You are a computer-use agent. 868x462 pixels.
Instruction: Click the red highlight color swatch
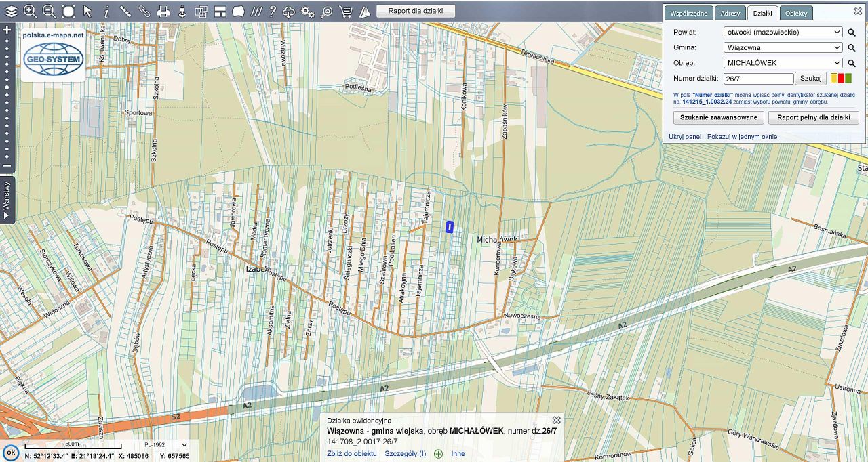pos(842,79)
